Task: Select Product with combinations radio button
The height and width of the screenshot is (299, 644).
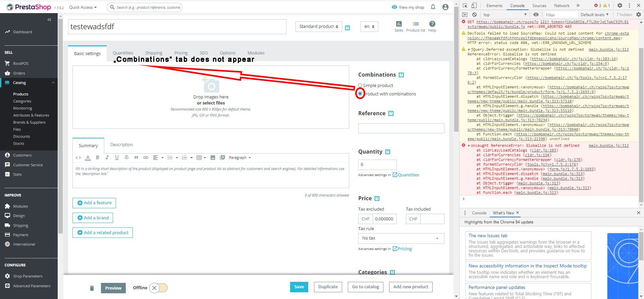Action: pyautogui.click(x=360, y=94)
